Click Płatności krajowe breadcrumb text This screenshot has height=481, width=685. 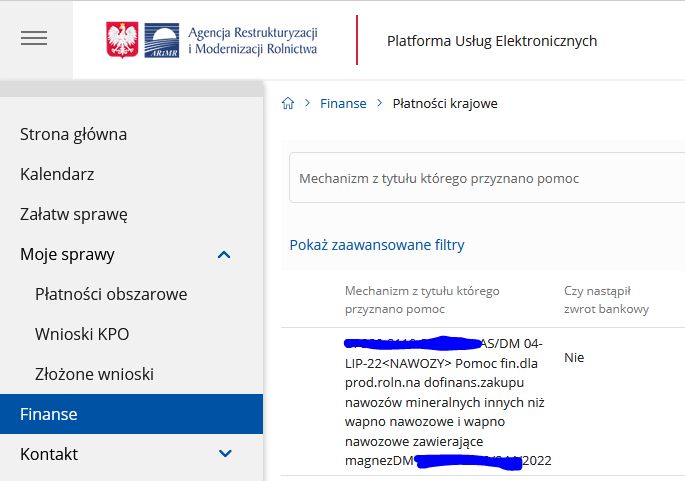click(x=445, y=104)
